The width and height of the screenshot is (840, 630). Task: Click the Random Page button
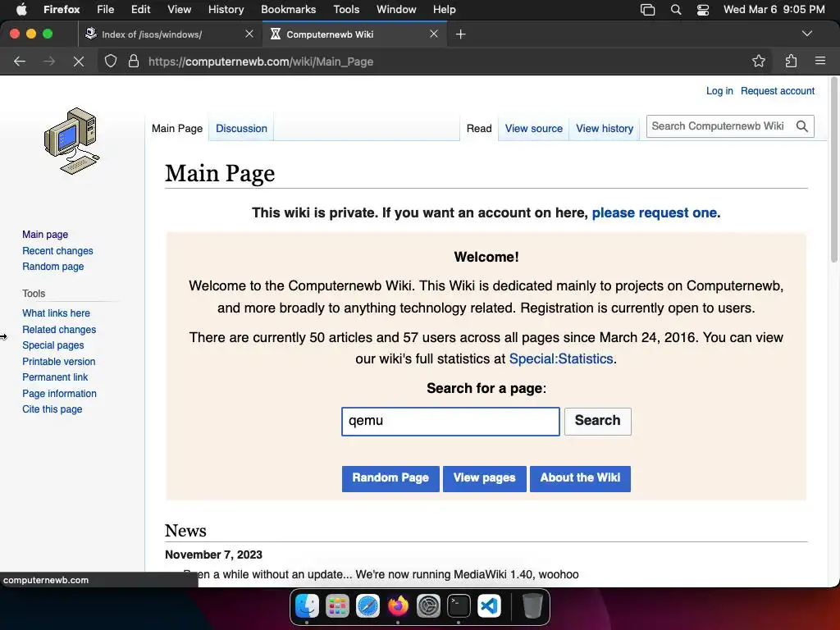pos(390,478)
